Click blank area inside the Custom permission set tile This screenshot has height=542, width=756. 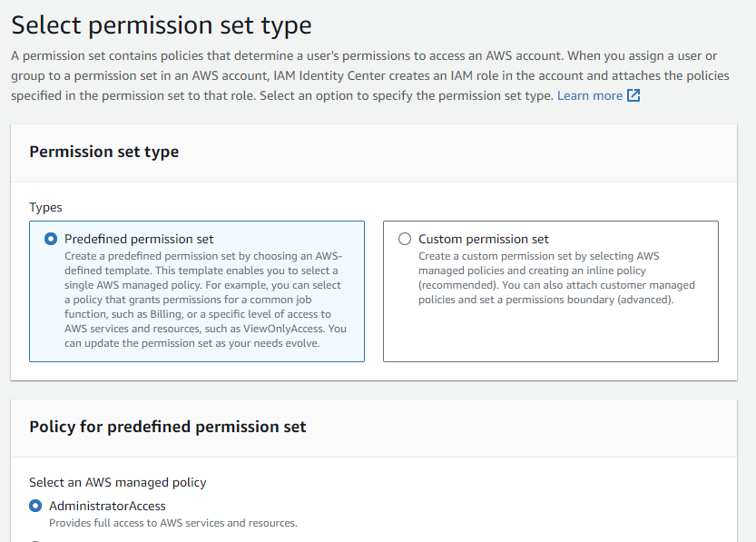[550, 336]
